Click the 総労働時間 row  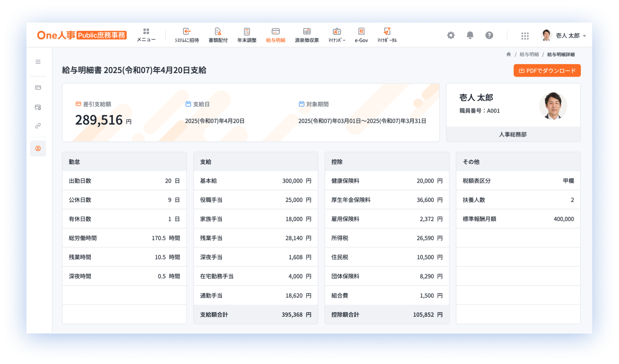click(124, 238)
